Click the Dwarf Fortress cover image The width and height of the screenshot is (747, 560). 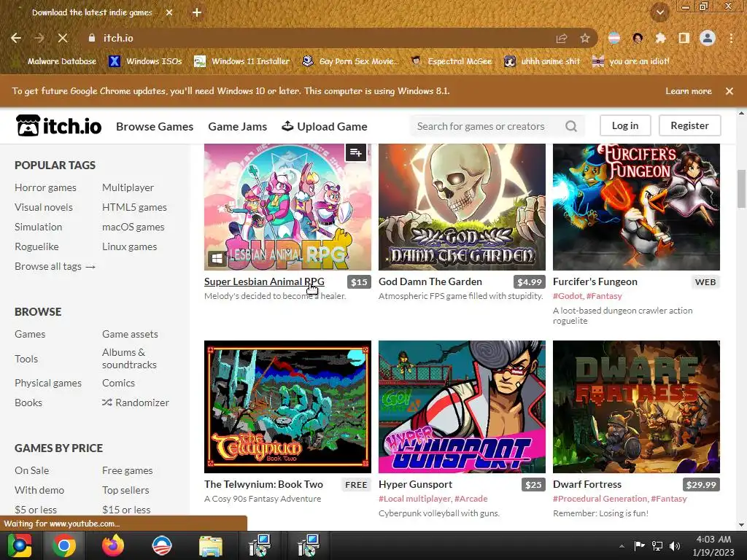tap(636, 407)
